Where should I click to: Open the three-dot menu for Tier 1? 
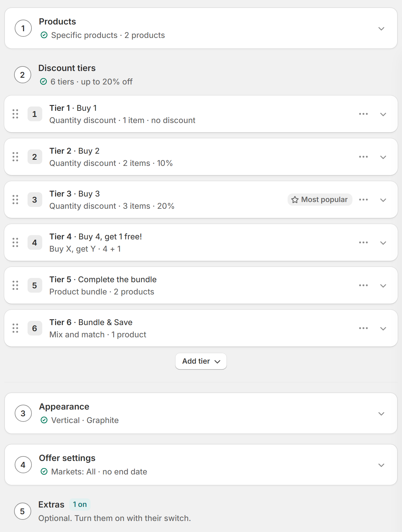tap(363, 114)
